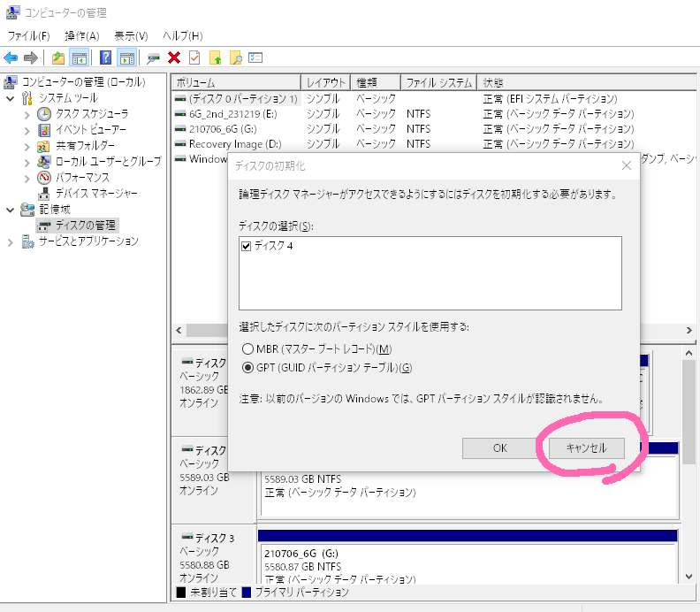Expand the イベント ビューアー node

click(27, 131)
